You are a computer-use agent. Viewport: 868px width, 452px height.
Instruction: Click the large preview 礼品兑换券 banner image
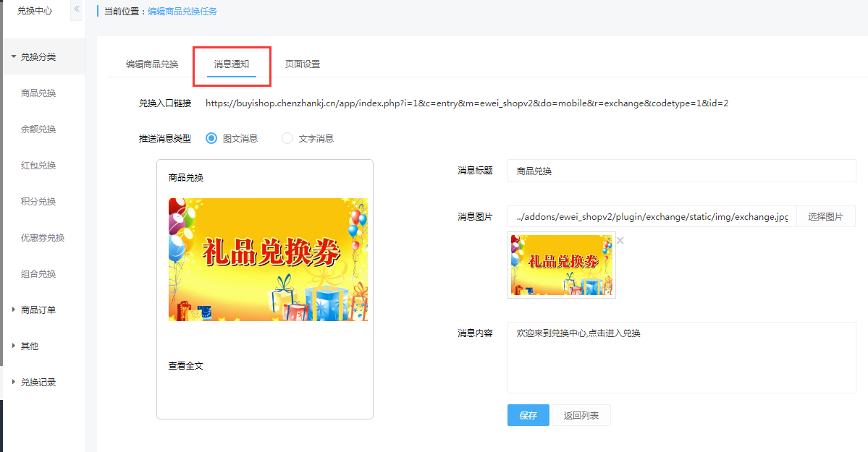coord(268,260)
